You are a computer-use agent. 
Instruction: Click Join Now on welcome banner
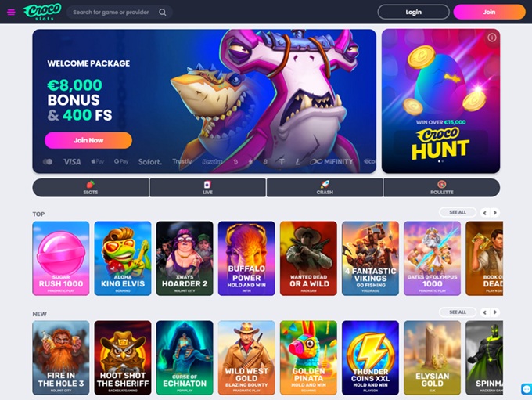[x=88, y=140]
